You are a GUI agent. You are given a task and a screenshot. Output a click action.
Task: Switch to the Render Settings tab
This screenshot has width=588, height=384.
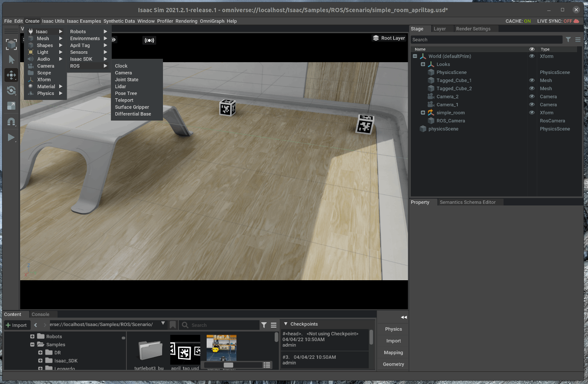click(473, 29)
